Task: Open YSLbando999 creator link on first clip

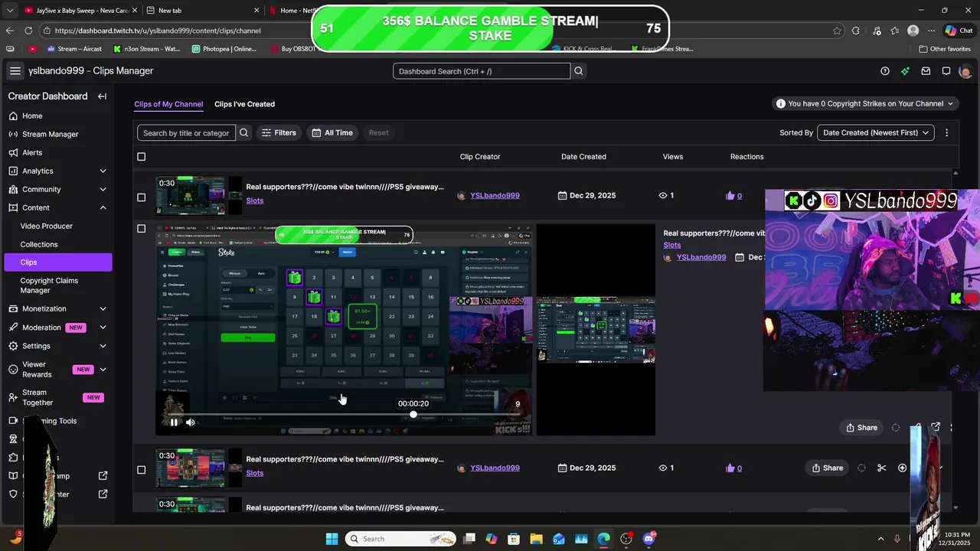Action: 495,196
